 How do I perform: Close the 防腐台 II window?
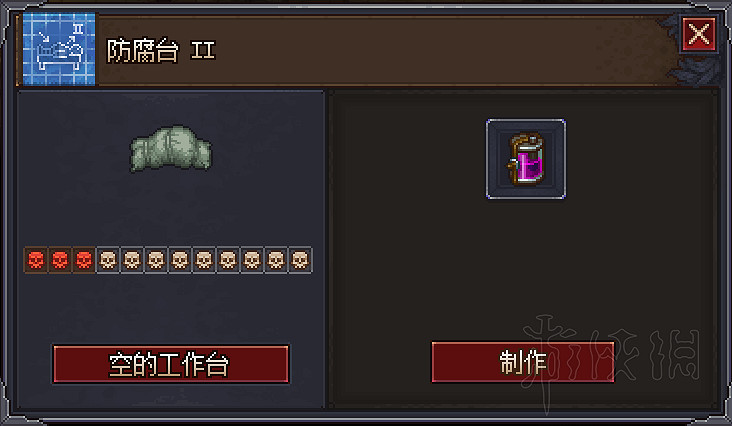[x=699, y=34]
